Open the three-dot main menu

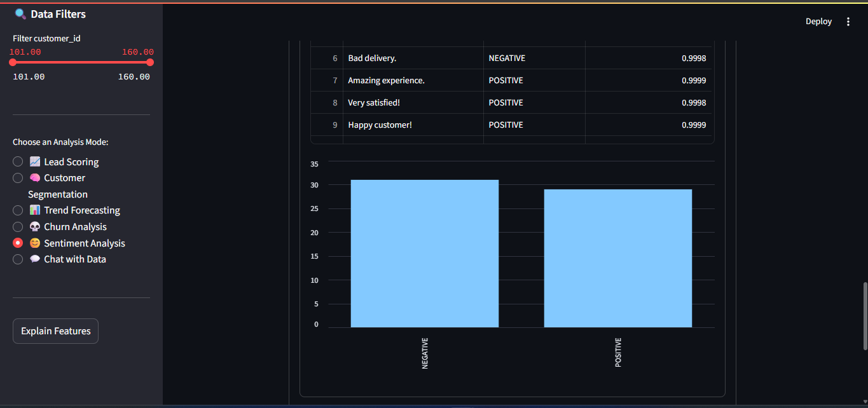pos(848,22)
